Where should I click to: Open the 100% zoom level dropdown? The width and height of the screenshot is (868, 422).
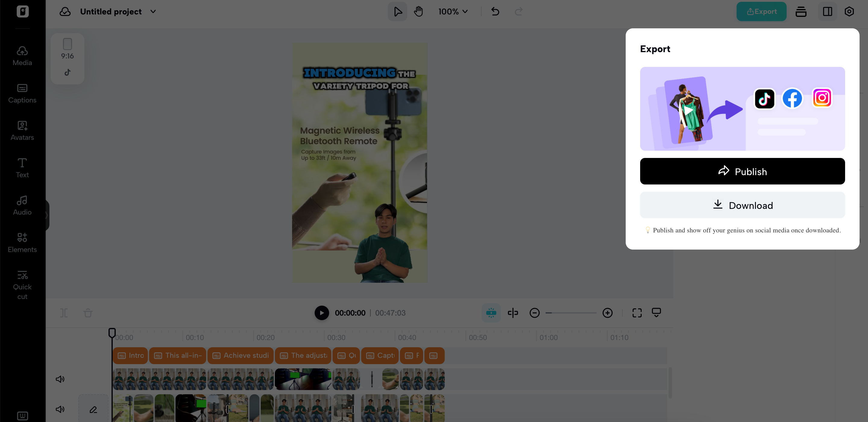453,11
